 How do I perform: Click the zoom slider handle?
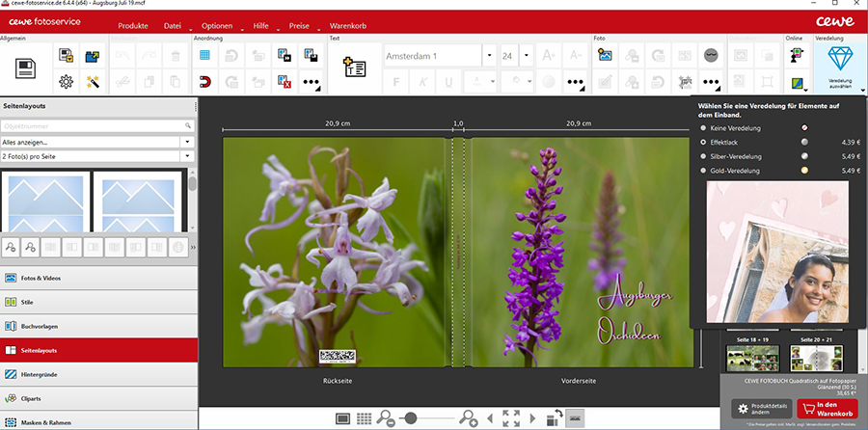pos(411,417)
